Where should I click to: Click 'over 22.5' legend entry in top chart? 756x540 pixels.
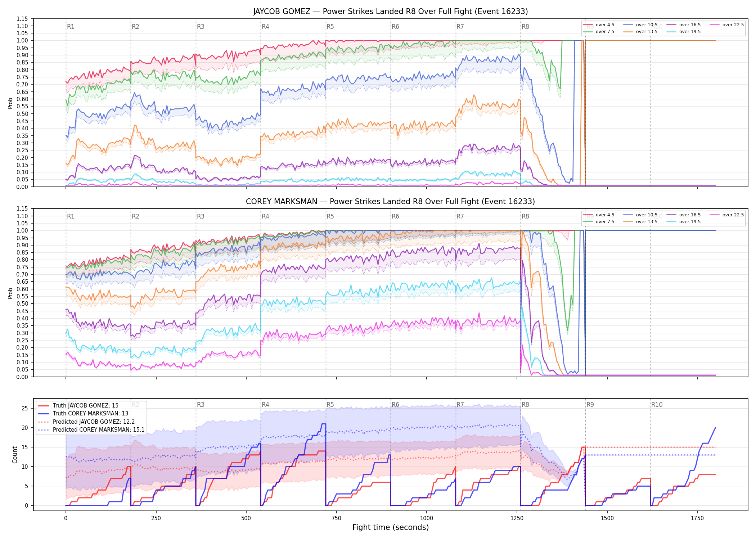pyautogui.click(x=726, y=25)
